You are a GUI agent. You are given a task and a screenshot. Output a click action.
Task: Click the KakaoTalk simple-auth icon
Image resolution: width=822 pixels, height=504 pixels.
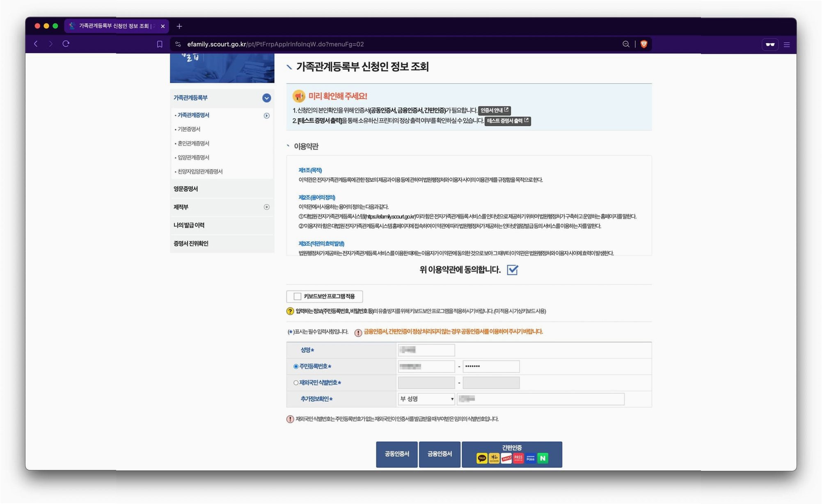pyautogui.click(x=482, y=458)
